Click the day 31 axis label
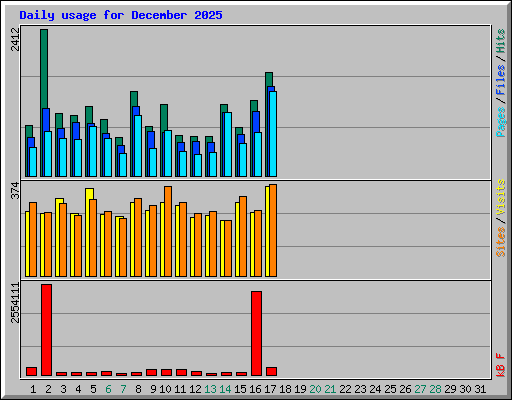The height and width of the screenshot is (400, 512). click(x=480, y=389)
